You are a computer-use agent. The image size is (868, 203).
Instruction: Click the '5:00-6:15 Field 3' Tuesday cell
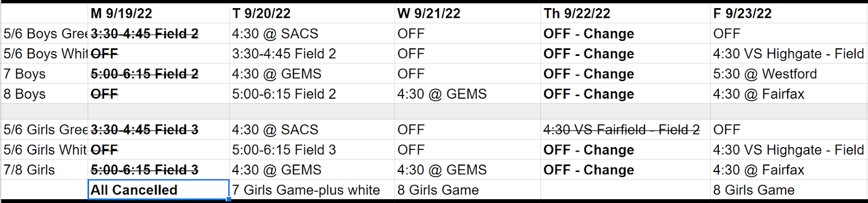point(312,150)
